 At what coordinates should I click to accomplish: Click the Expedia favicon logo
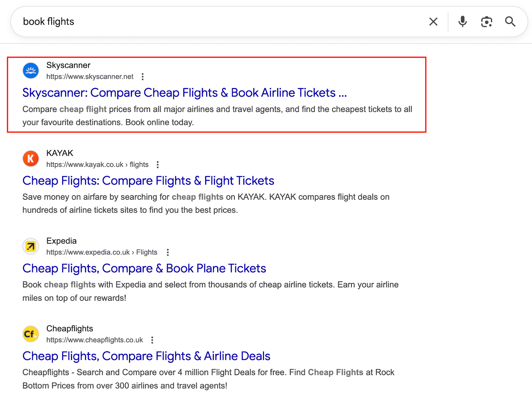[30, 246]
